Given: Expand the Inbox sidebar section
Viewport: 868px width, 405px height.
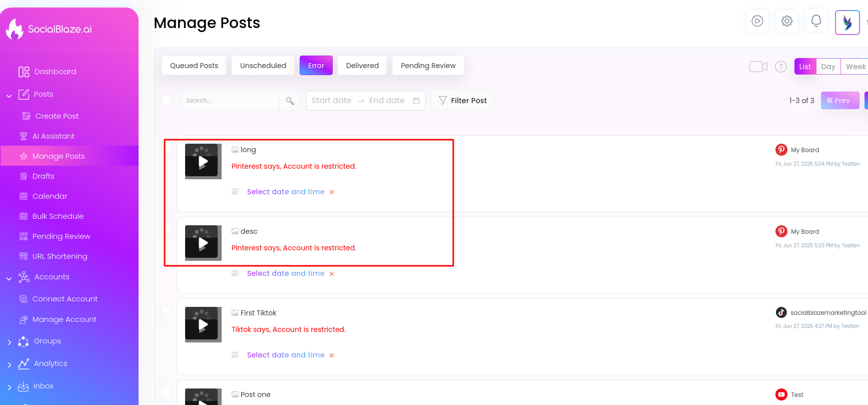Looking at the screenshot, I should [10, 387].
